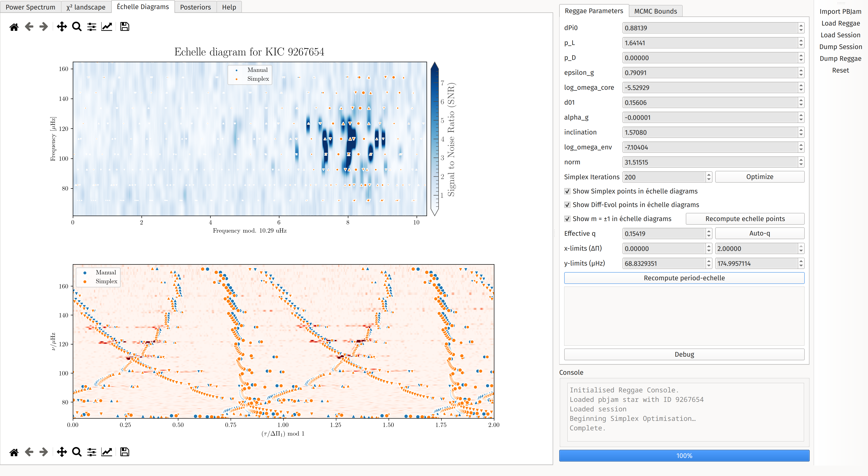This screenshot has width=868, height=476.
Task: Uncheck Show Diff-Evol points checkbox
Action: [567, 205]
